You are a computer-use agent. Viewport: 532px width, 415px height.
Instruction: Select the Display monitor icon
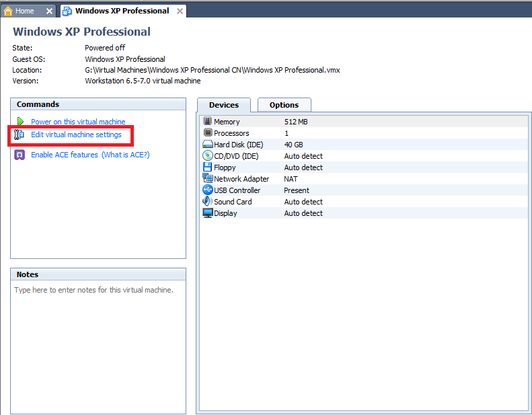[208, 213]
